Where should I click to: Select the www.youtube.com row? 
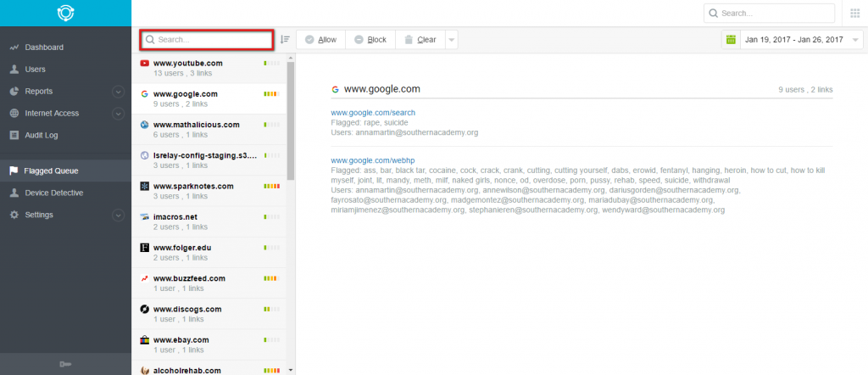[x=209, y=68]
